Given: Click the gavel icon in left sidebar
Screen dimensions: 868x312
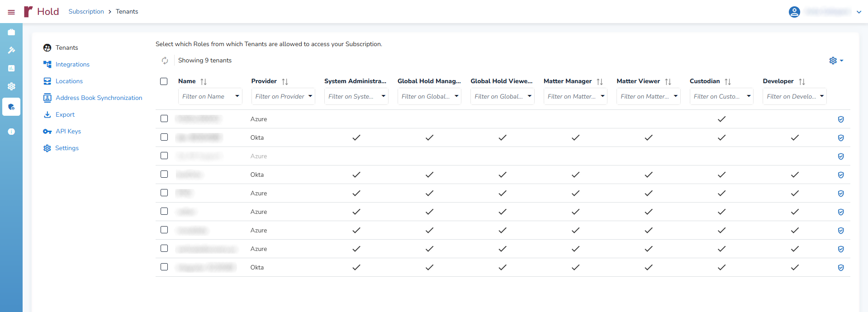Looking at the screenshot, I should (11, 50).
